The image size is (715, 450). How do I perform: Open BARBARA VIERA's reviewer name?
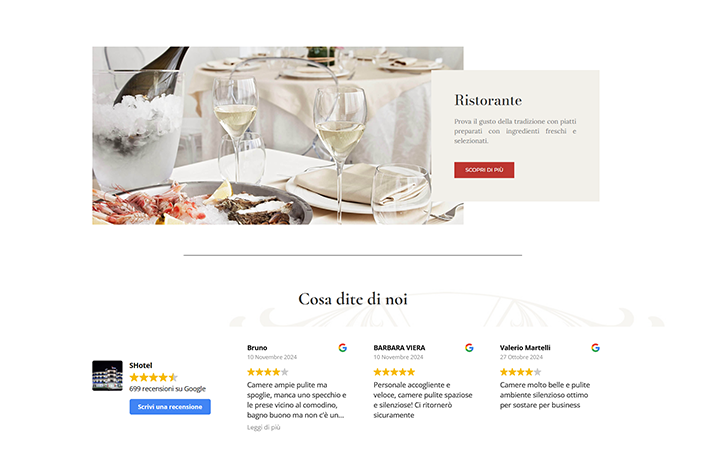[x=399, y=348]
